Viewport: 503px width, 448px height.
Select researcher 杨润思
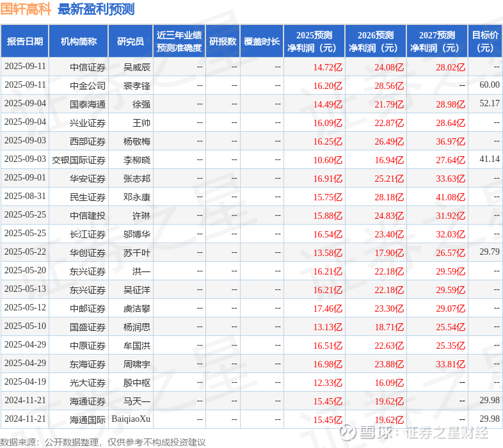137,328
